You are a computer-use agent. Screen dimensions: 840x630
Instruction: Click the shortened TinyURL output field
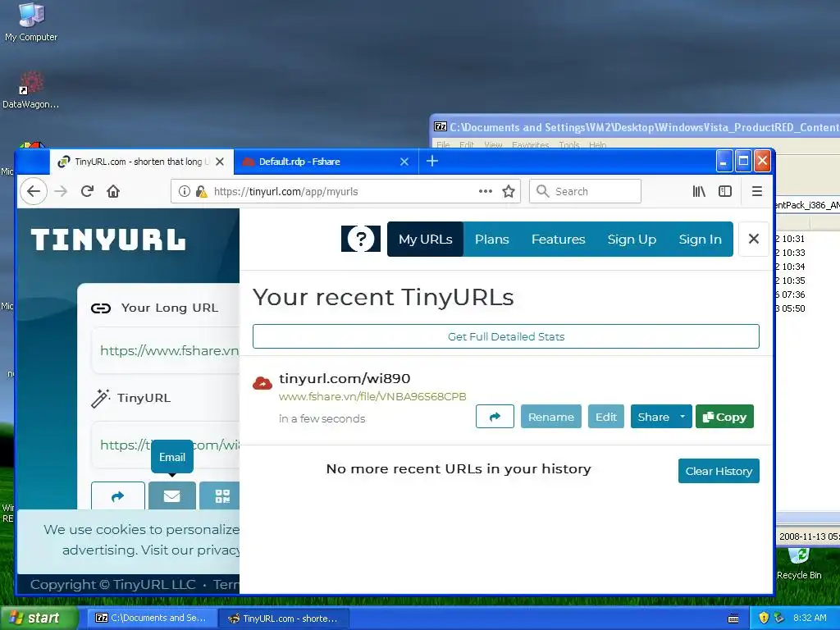166,445
